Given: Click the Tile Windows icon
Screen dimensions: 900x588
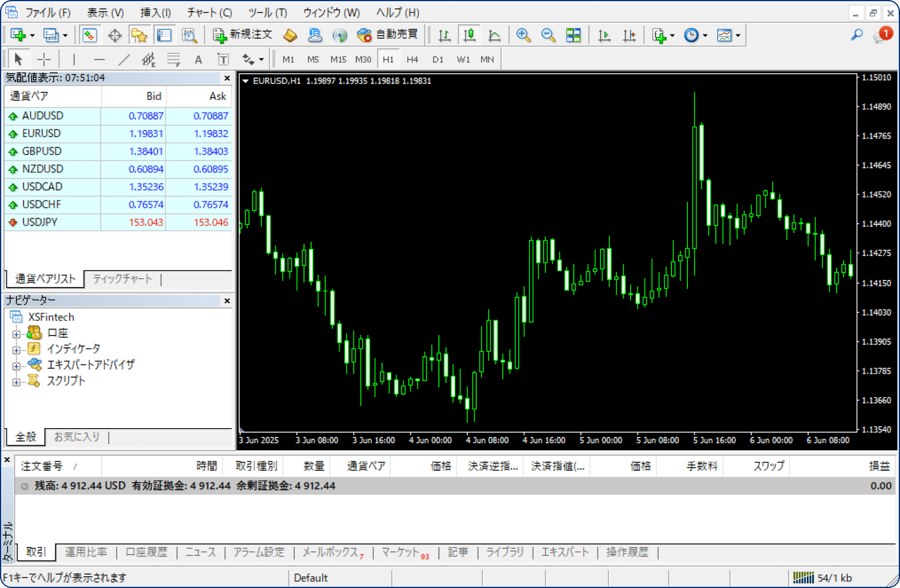Looking at the screenshot, I should click(573, 35).
